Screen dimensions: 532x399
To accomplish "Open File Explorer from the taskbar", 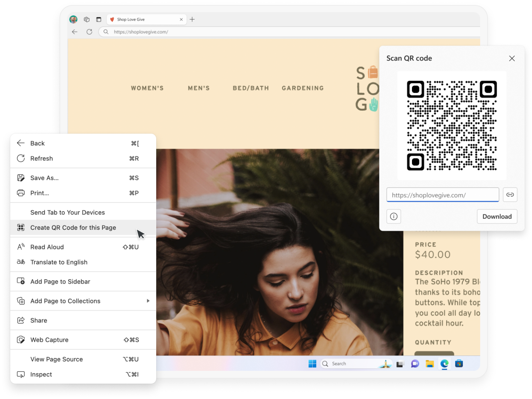I will pyautogui.click(x=430, y=364).
